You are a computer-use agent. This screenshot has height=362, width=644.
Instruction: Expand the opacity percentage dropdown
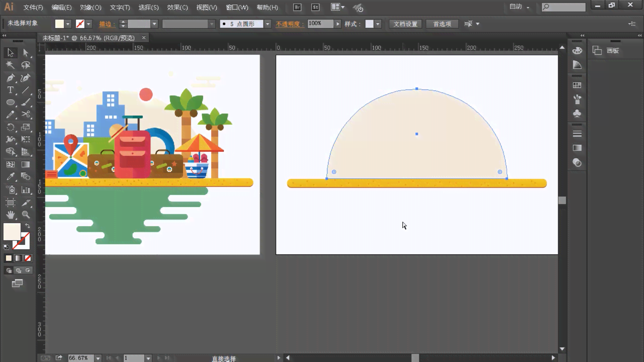[337, 24]
